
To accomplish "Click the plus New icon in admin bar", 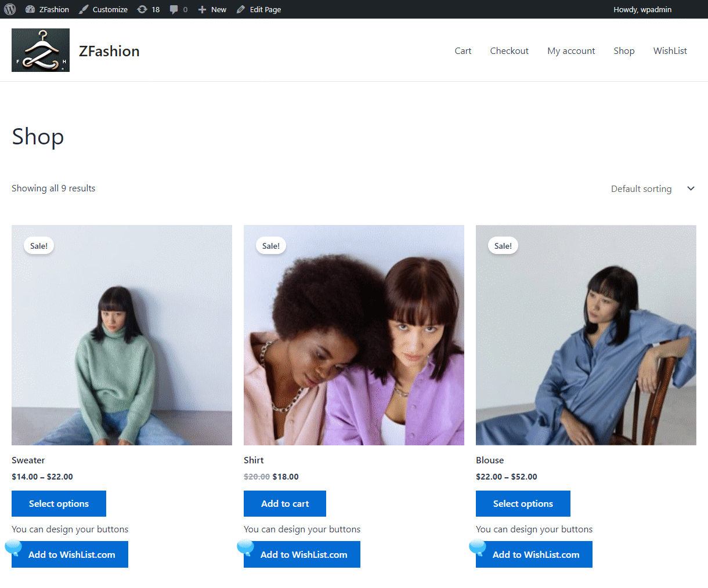I will click(x=202, y=9).
